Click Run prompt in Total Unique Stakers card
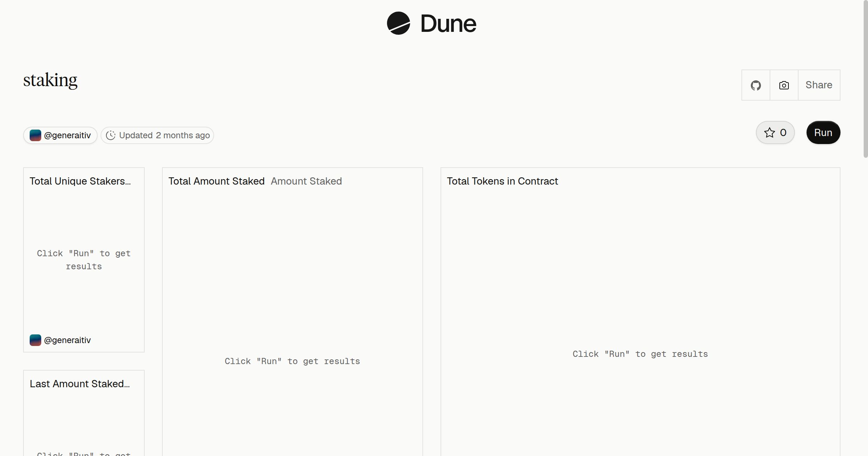 pyautogui.click(x=84, y=260)
